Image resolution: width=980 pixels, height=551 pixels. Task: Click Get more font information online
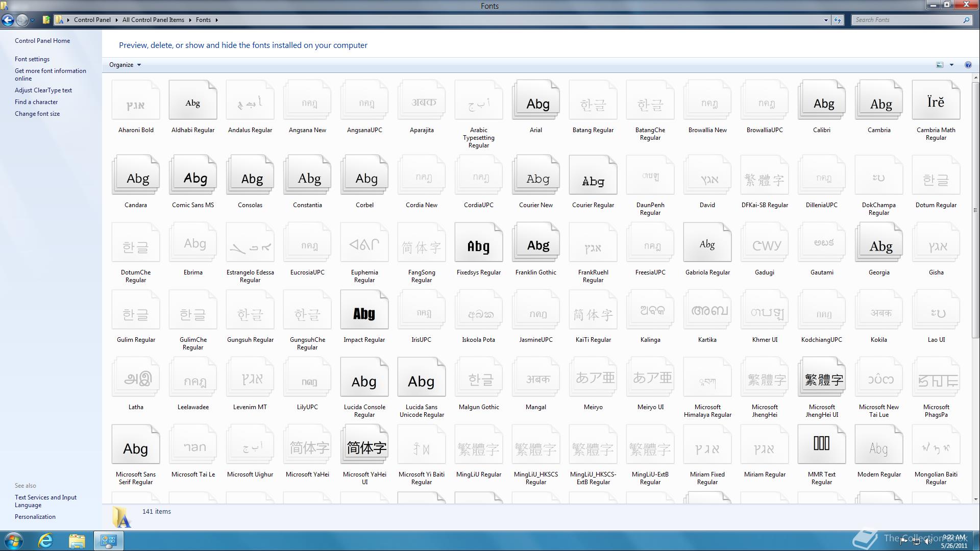point(51,74)
